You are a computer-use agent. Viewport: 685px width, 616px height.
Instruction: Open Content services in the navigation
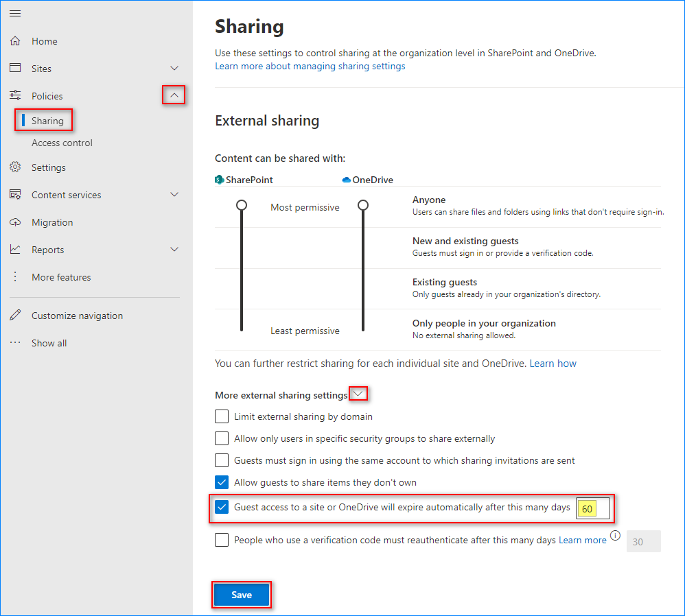click(x=67, y=195)
